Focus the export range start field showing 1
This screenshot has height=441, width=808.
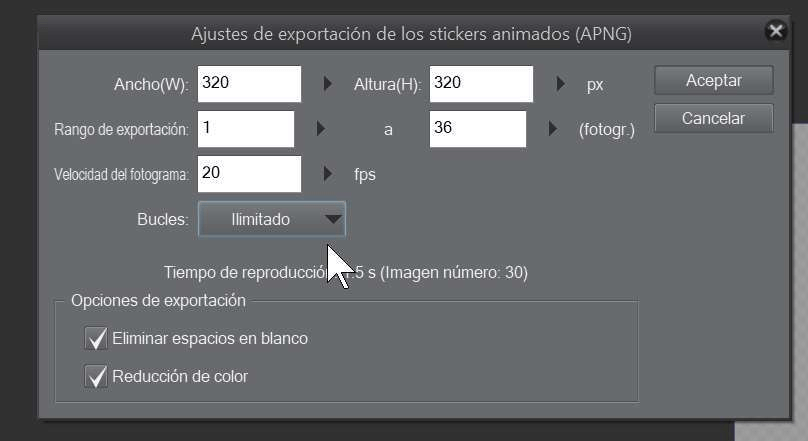point(246,129)
